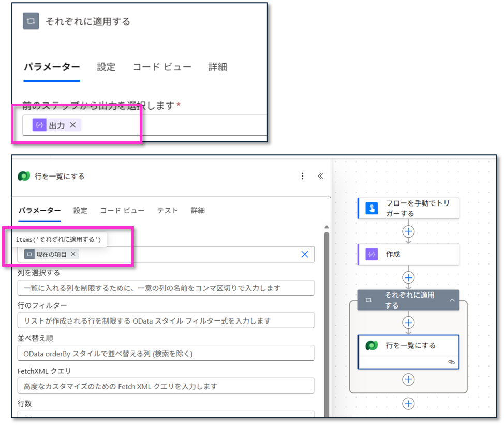This screenshot has width=504, height=425.
Task: Remove the 現在の項目 token with its X
Action: click(x=73, y=254)
